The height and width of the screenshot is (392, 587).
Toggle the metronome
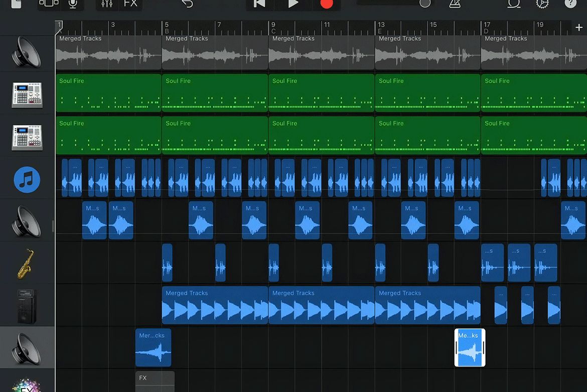point(455,4)
